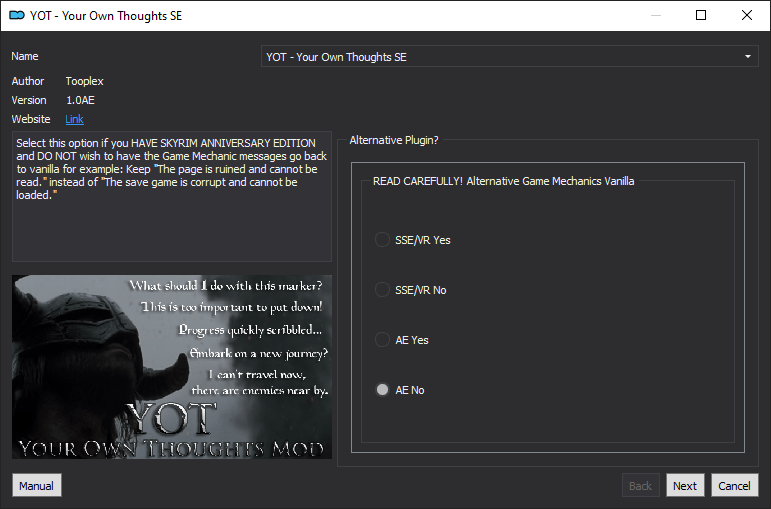Click the installer window icon in title bar
Screen dimensions: 771x509
tap(17, 16)
